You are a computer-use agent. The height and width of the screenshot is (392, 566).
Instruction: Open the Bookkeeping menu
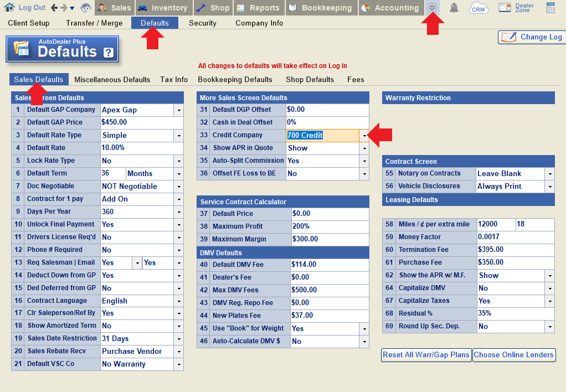pos(322,8)
